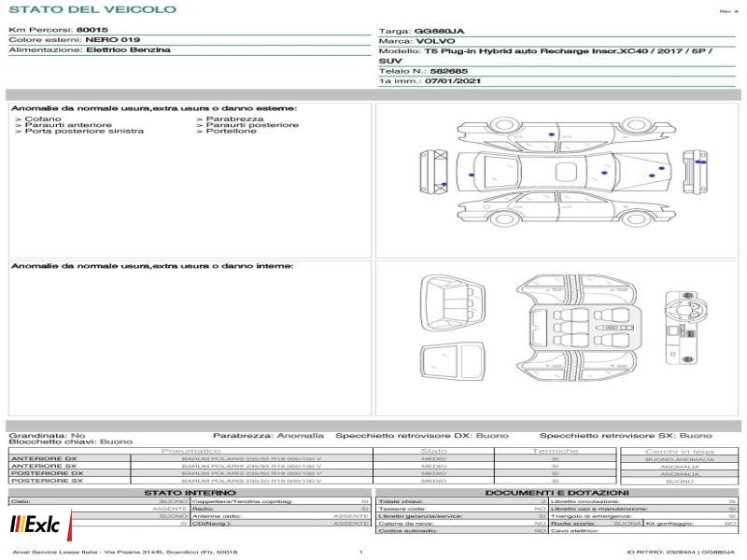This screenshot has height=560, width=747.
Task: Click 'Anomalie ... danno esterne' heading
Action: 154,108
